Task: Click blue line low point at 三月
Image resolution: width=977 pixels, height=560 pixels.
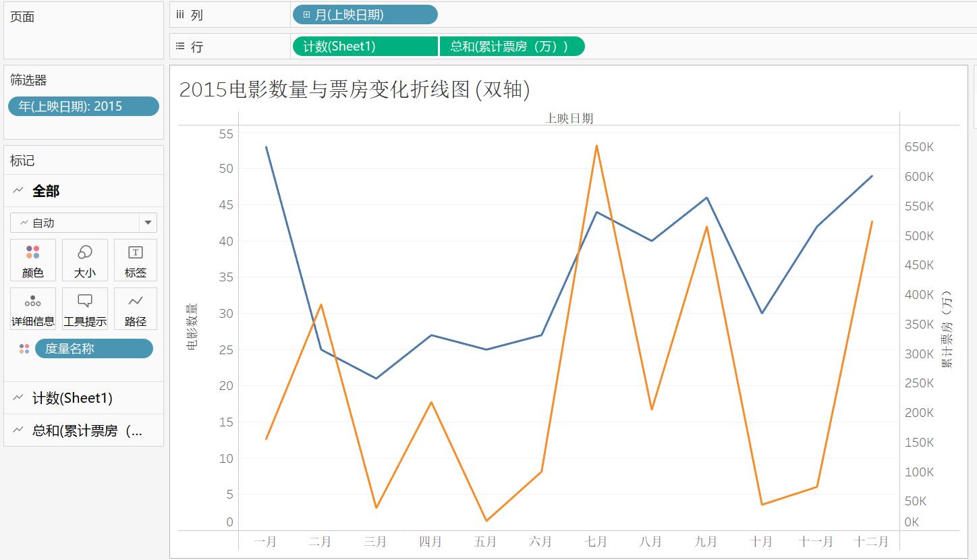Action: pos(376,379)
